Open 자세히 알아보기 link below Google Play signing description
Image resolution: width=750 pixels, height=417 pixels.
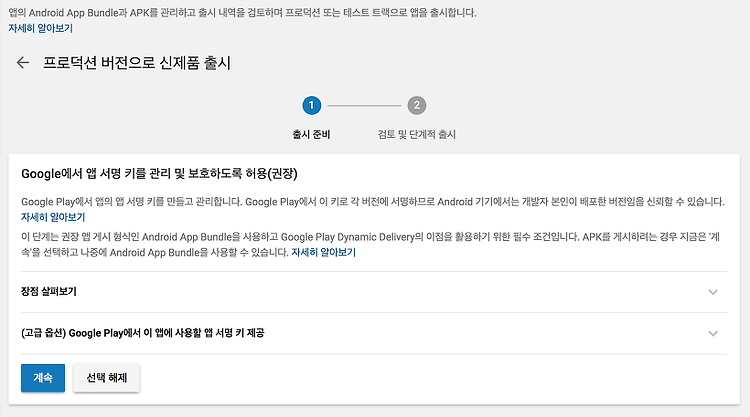53,217
